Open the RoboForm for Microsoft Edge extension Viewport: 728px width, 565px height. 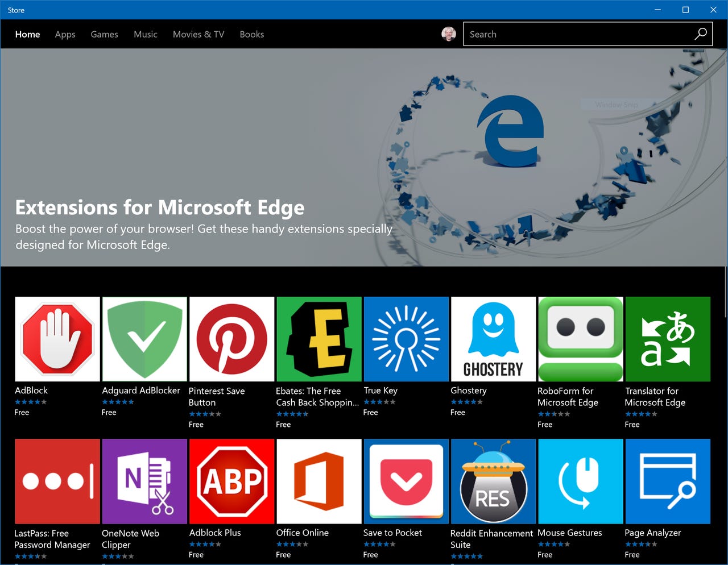point(580,338)
